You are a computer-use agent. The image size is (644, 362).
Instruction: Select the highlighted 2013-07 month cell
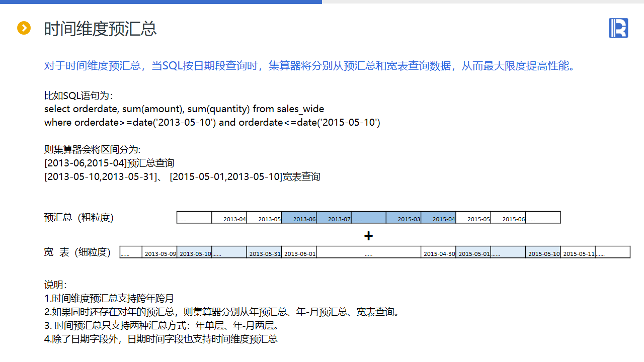click(x=334, y=217)
